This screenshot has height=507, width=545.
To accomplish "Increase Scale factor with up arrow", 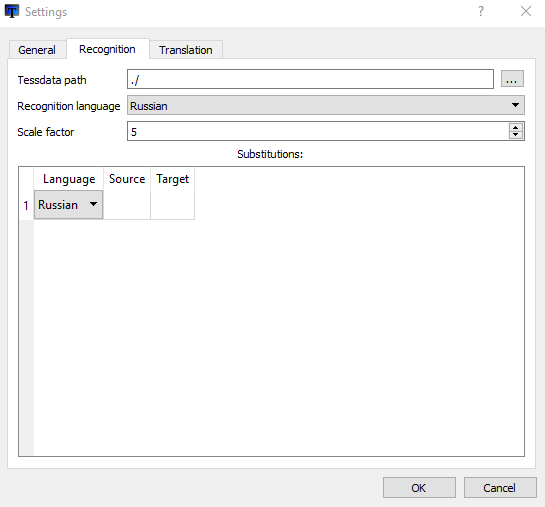I will (516, 127).
